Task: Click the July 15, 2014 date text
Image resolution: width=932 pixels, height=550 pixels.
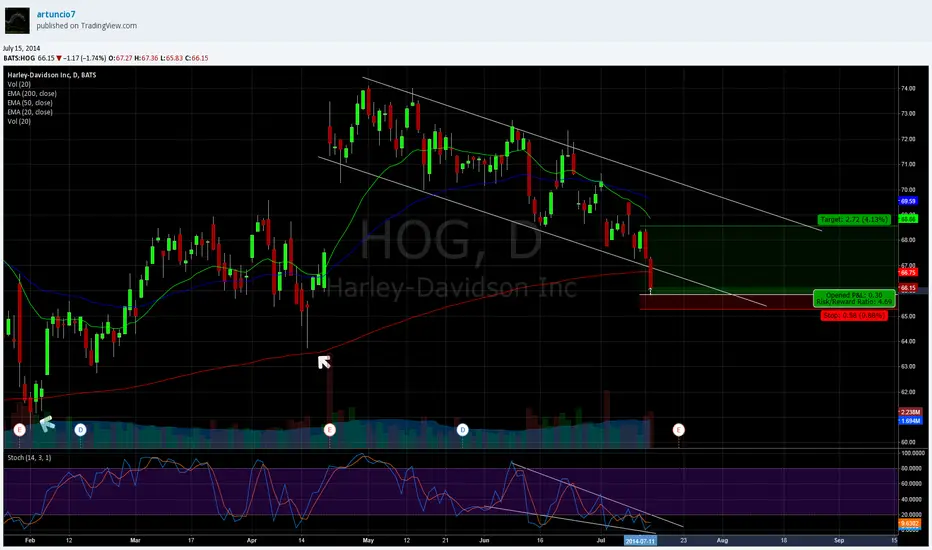Action: coord(21,48)
